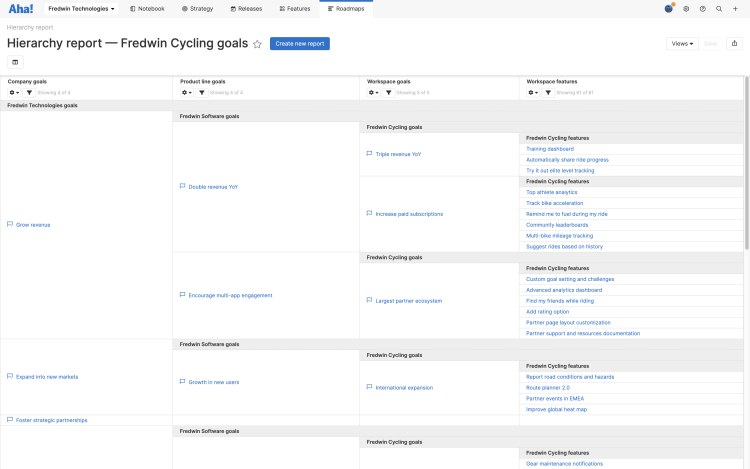Open the Training dashboard feature
Screen dimensions: 750x469
pos(550,149)
